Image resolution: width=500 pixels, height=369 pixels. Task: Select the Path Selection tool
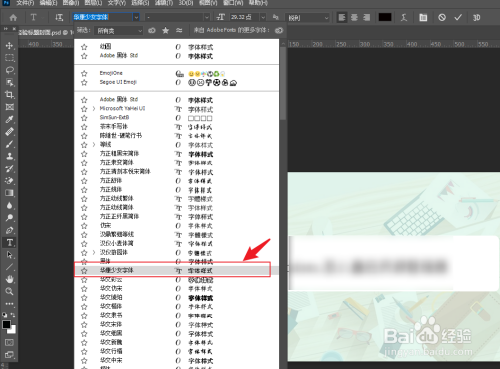9,255
